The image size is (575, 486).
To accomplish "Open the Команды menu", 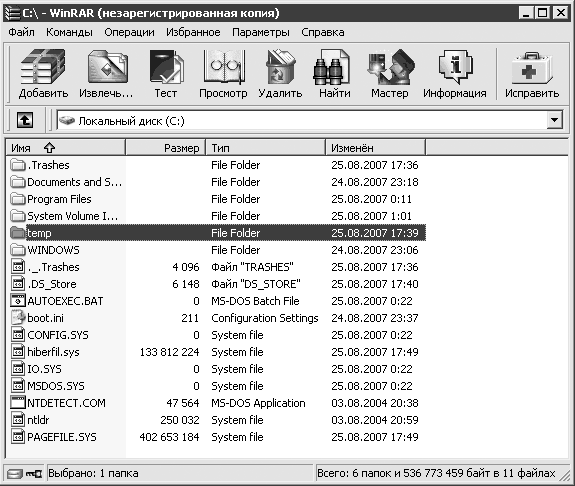I will point(69,32).
